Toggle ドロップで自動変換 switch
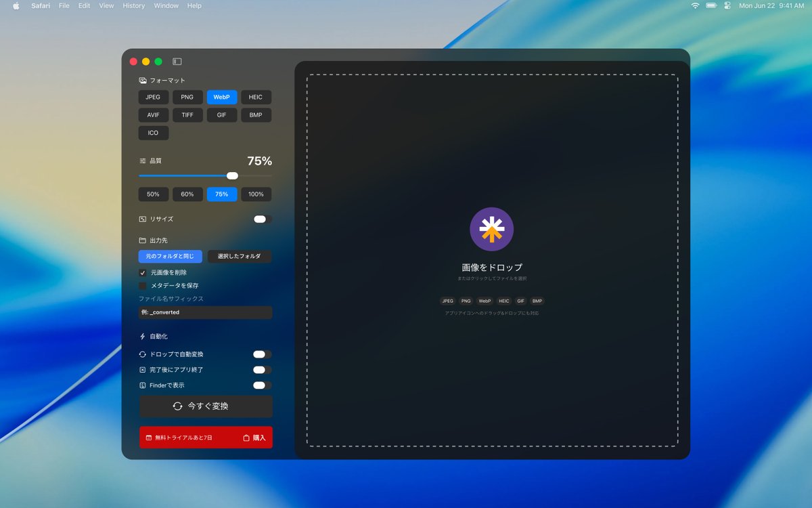The image size is (812, 508). (x=263, y=354)
